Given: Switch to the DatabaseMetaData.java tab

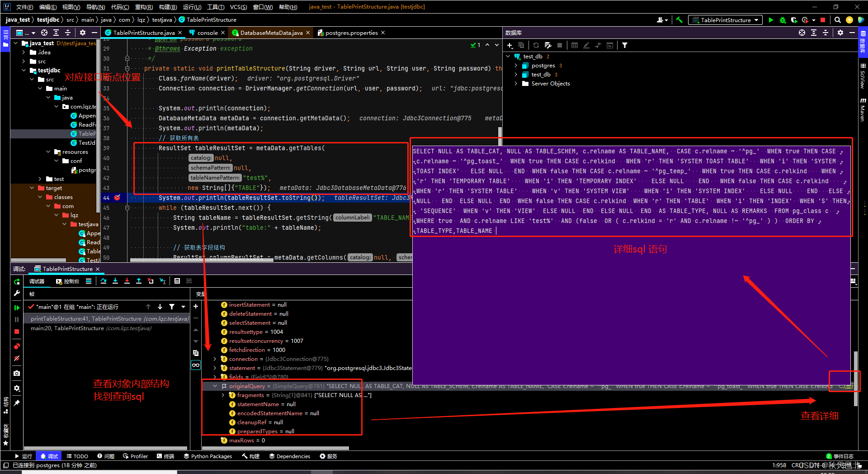Looking at the screenshot, I should click(x=271, y=33).
